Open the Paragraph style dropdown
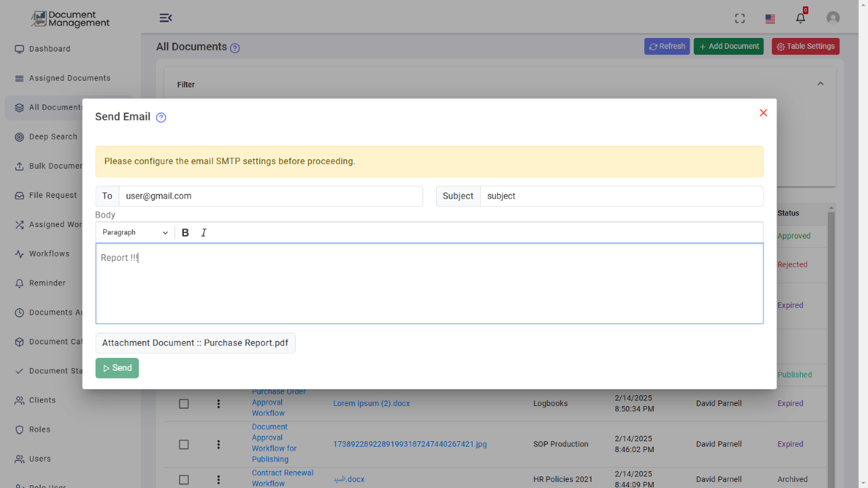Viewport: 868px width, 488px height. point(135,232)
